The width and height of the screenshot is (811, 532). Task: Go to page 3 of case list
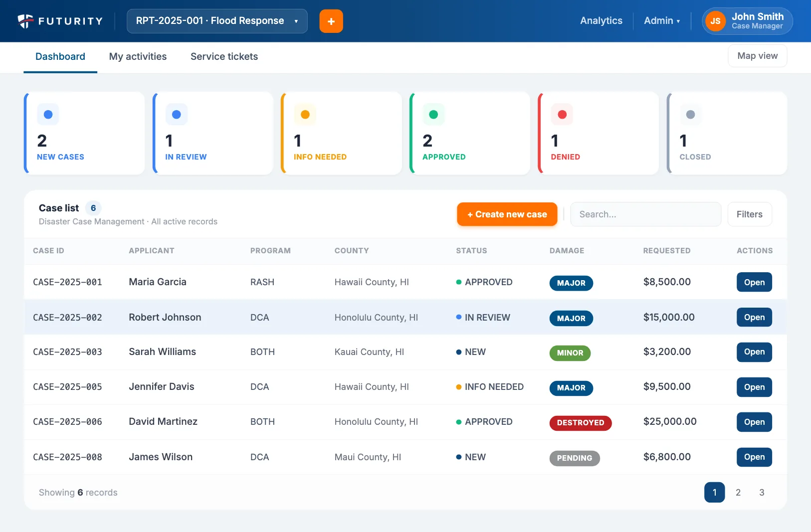point(762,493)
